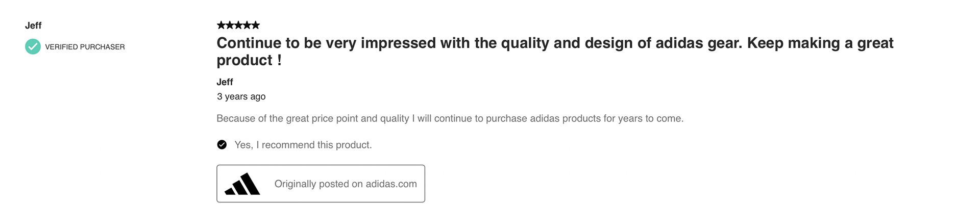The height and width of the screenshot is (204, 980).
Task: Select the second star in the rating
Action: coord(230,25)
